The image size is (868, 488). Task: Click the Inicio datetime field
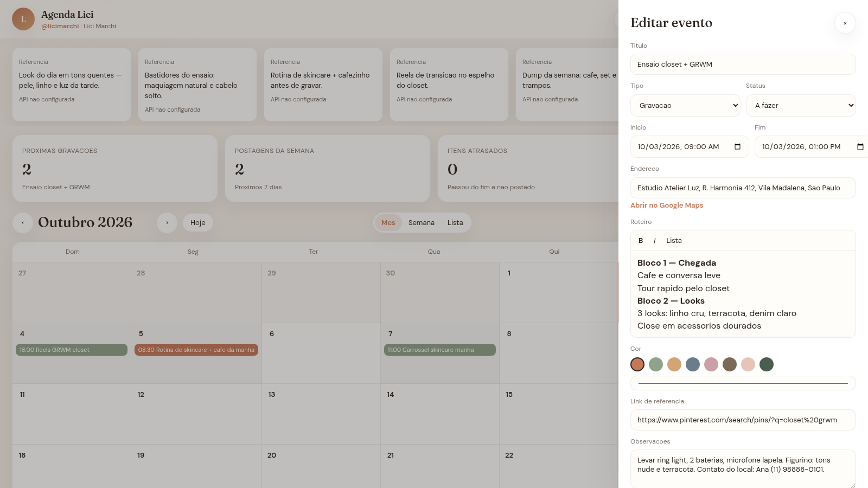tap(690, 147)
